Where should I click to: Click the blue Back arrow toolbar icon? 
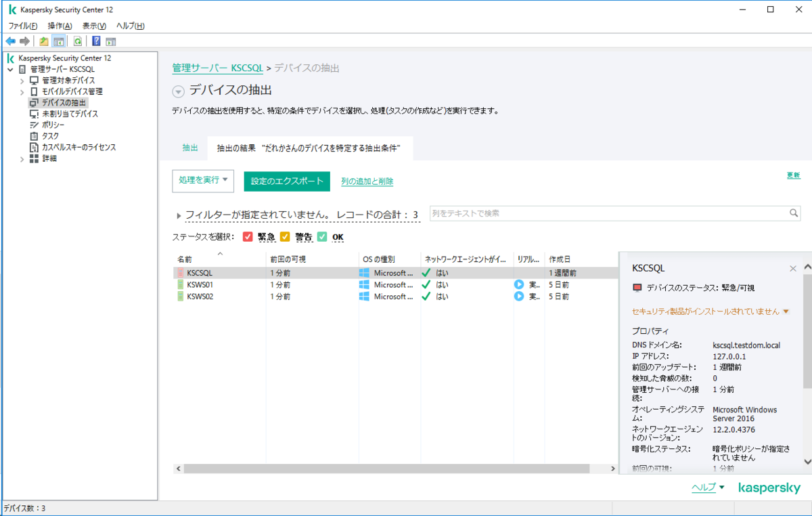[x=10, y=41]
